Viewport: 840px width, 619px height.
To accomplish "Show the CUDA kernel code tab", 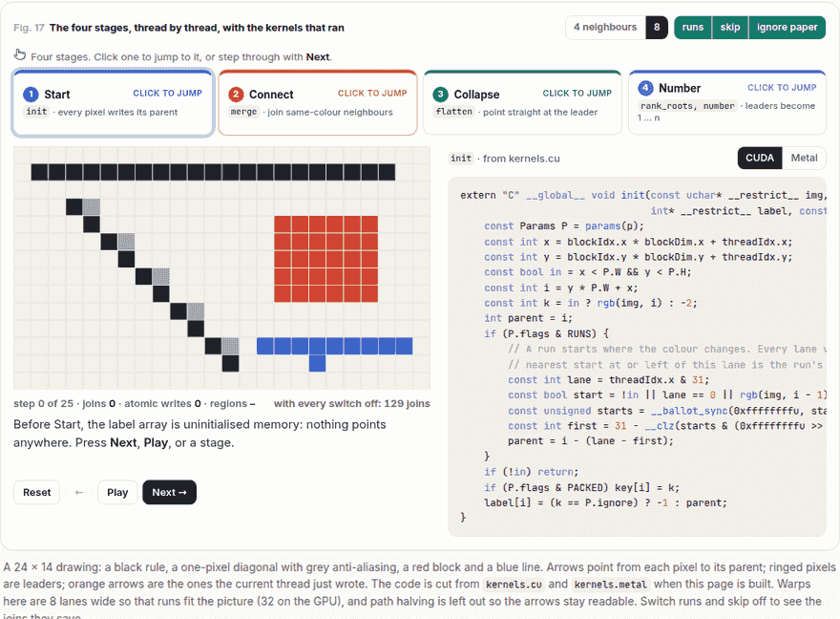I will 760,159.
